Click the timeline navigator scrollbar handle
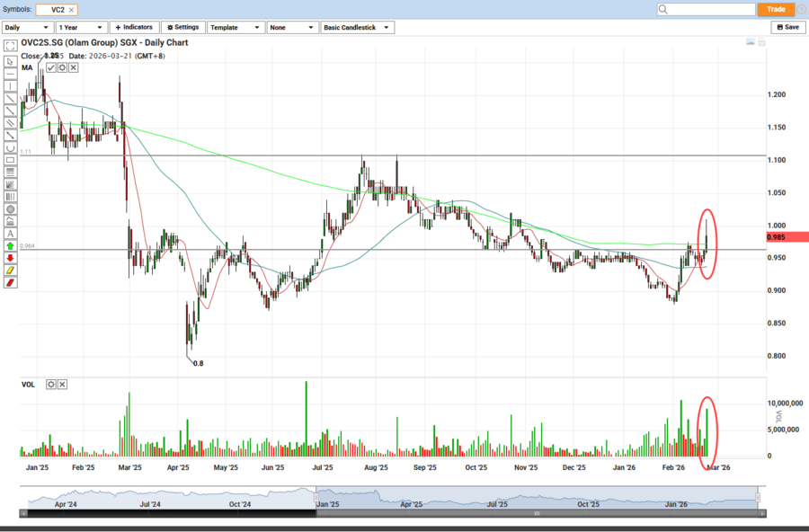 coord(536,513)
